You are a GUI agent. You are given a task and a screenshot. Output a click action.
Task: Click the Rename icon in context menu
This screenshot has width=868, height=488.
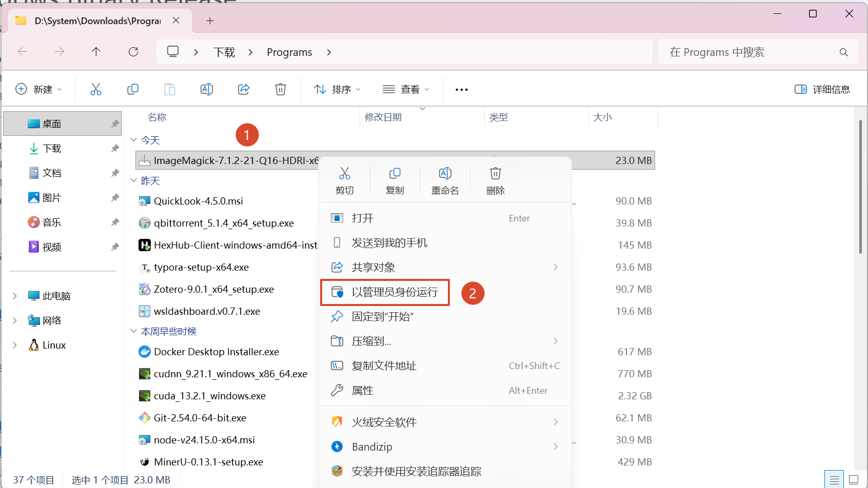(x=445, y=174)
